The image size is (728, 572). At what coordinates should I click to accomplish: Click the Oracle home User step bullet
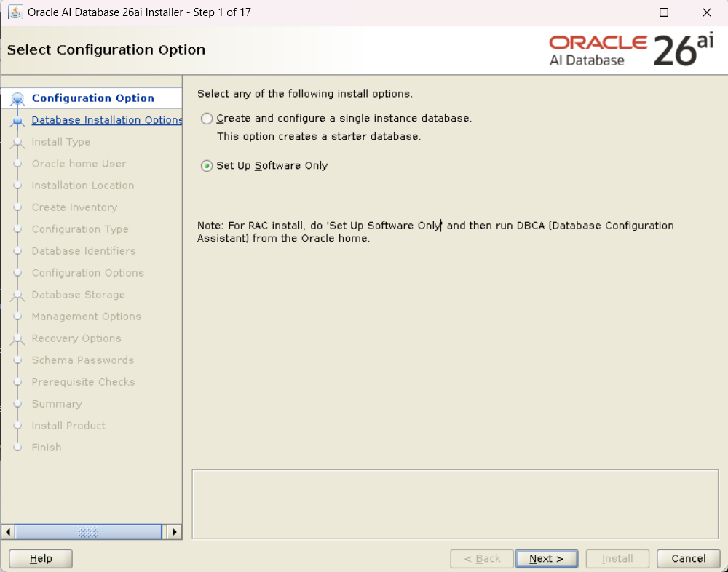18,164
